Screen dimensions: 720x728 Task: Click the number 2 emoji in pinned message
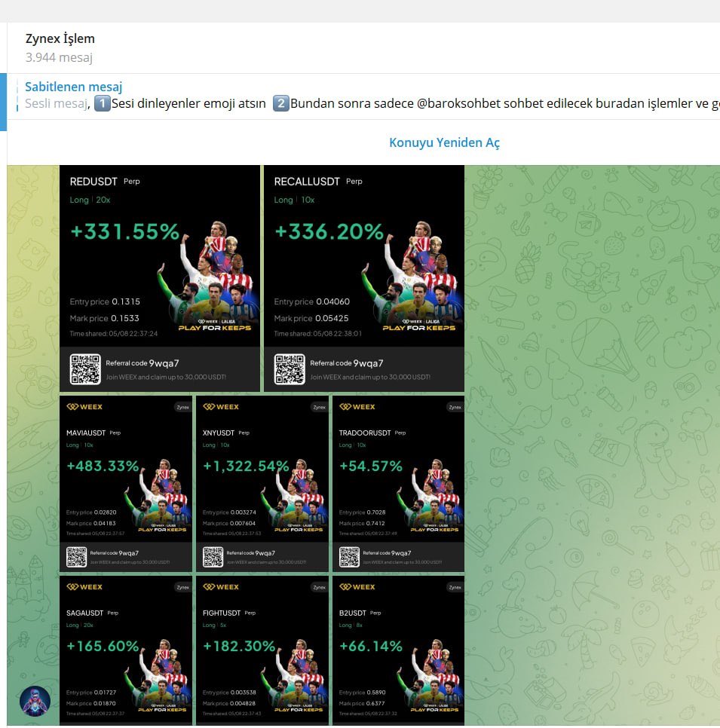tap(280, 103)
